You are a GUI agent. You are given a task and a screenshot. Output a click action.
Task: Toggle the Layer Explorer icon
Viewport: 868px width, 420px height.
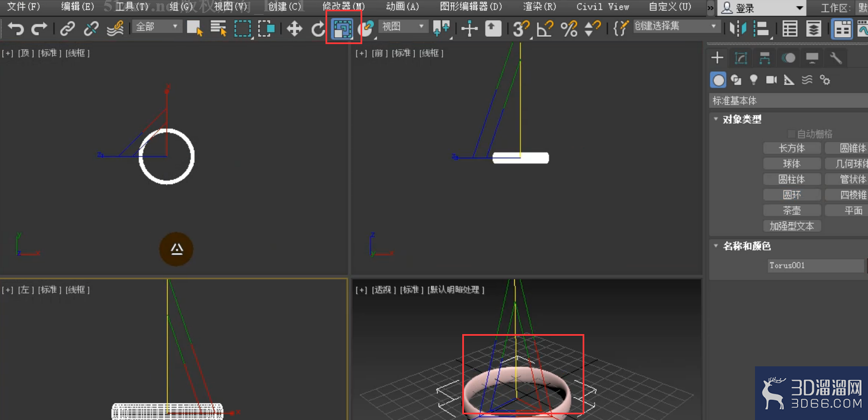814,29
